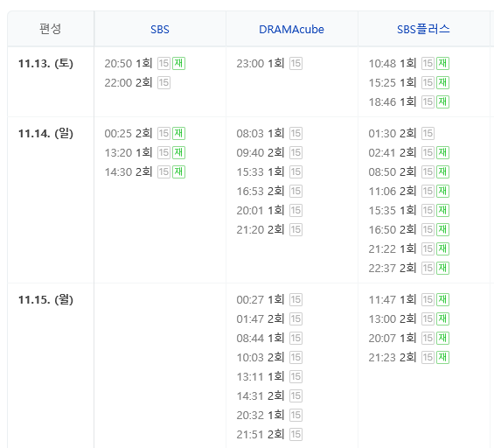Click DRAMAcube 15:33 1회 entry
Image resolution: width=494 pixels, height=448 pixels.
pyautogui.click(x=269, y=171)
